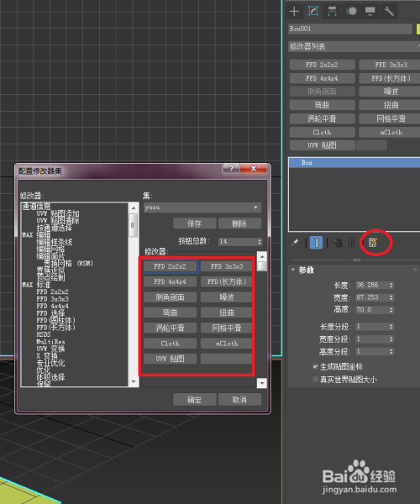The width and height of the screenshot is (420, 504).
Task: Click 涡轮平滑 button in dialog set
Action: click(170, 328)
